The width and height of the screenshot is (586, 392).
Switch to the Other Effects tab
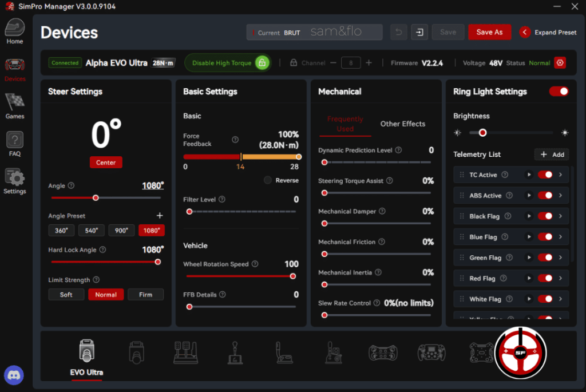point(402,124)
